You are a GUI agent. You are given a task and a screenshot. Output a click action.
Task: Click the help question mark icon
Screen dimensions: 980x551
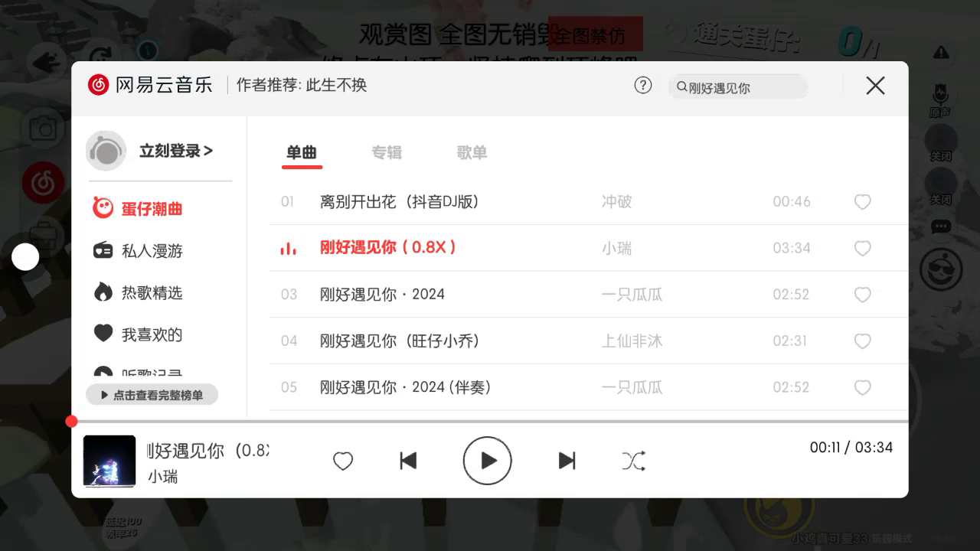click(643, 85)
